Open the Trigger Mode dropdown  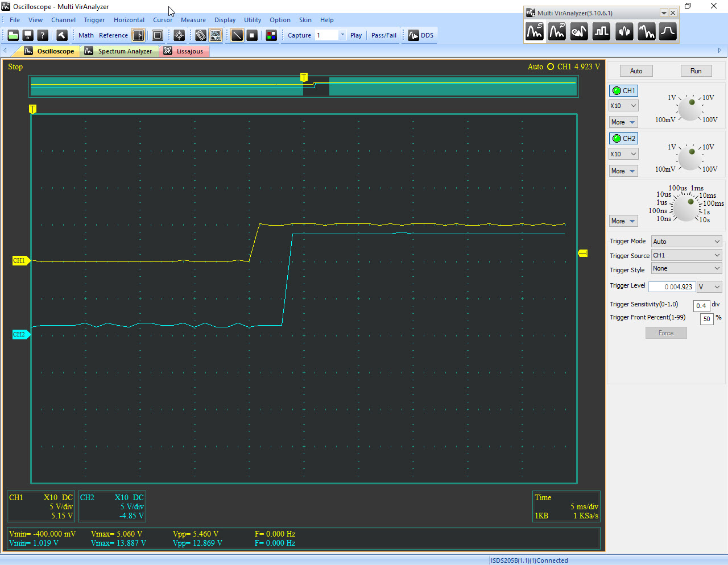coord(686,242)
